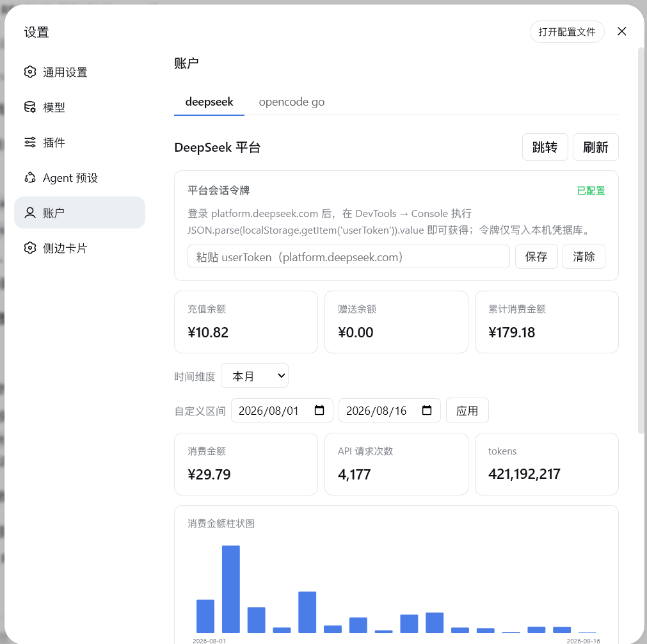Select Agent 预设 in sidebar
647x644 pixels.
click(79, 177)
